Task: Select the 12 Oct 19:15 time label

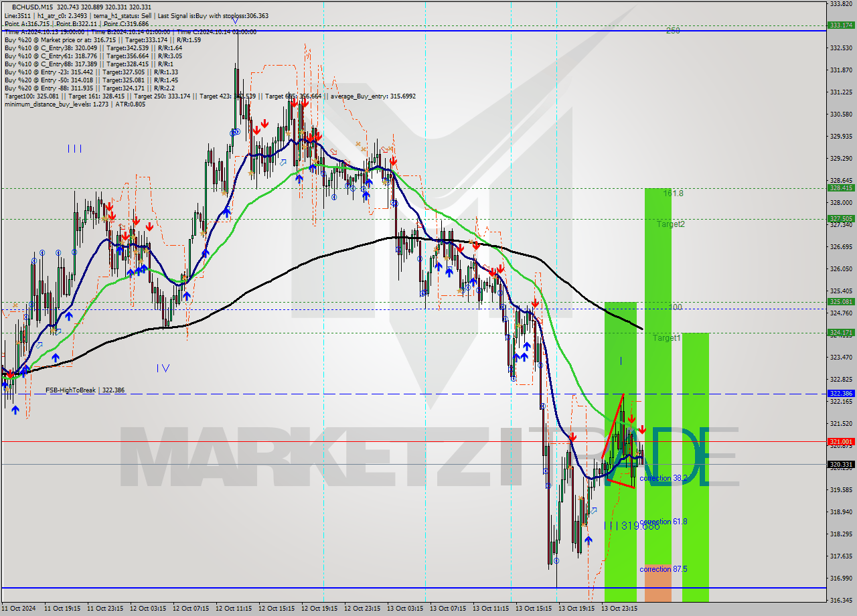Action: (x=319, y=609)
